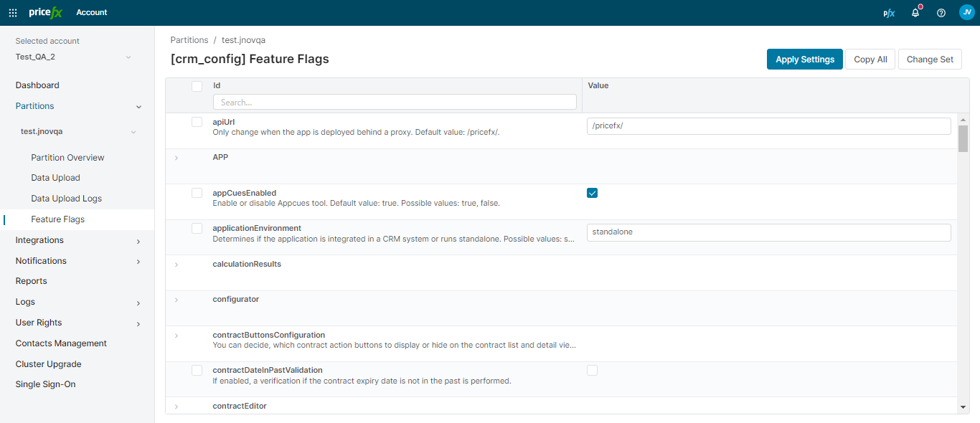Click the Apply Settings button
Screen dimensions: 980x423
[804, 60]
